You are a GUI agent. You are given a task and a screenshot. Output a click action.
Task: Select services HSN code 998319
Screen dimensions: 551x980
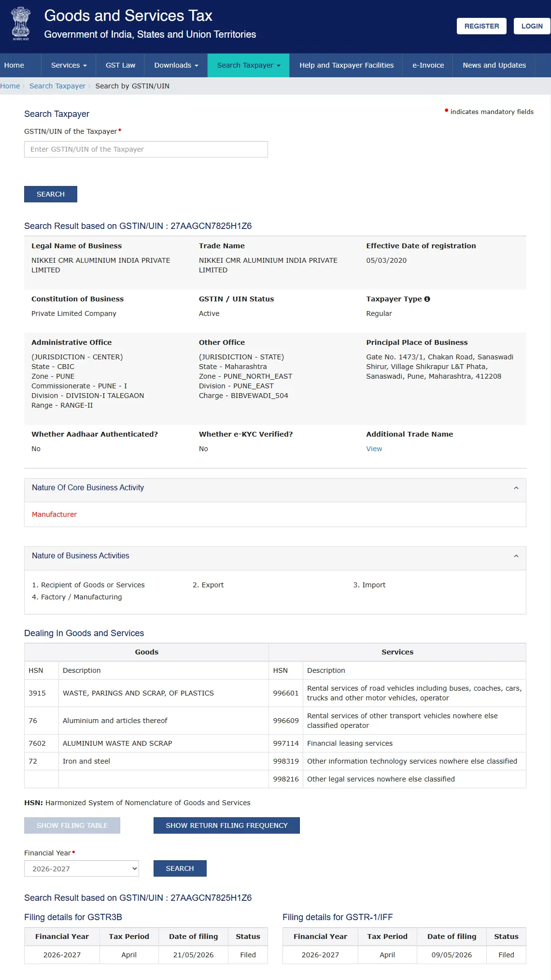[x=286, y=761]
